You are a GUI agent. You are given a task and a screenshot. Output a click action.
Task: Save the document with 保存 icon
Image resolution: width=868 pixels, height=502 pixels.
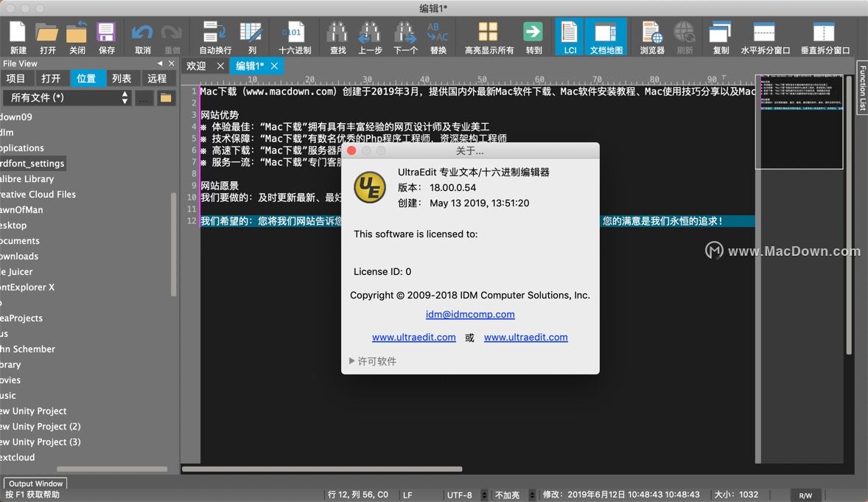tap(106, 37)
